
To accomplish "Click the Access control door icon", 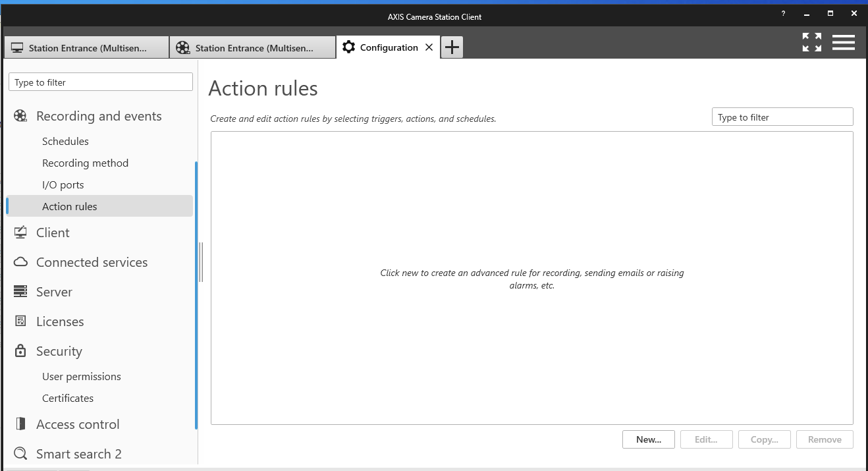I will [x=20, y=424].
